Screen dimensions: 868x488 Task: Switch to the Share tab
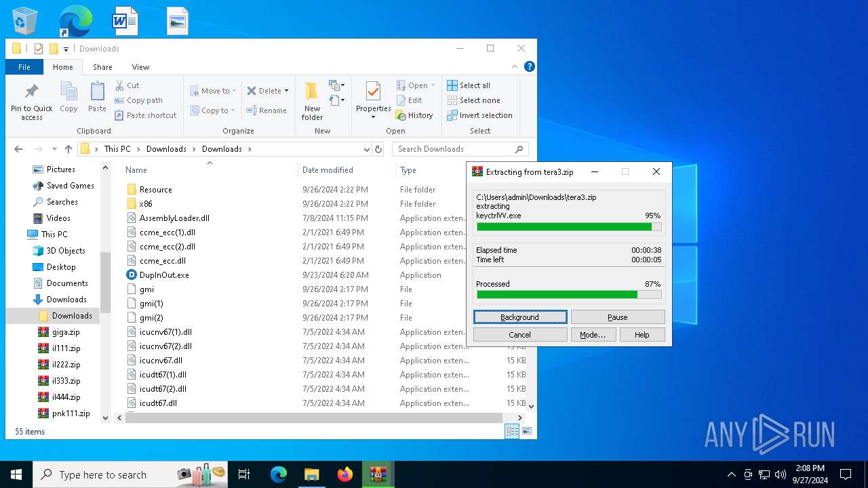(102, 67)
